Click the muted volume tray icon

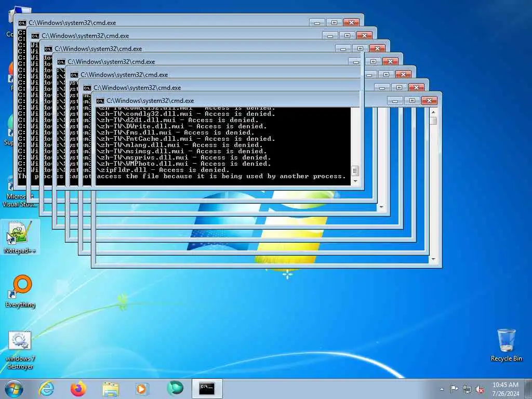[x=480, y=390]
